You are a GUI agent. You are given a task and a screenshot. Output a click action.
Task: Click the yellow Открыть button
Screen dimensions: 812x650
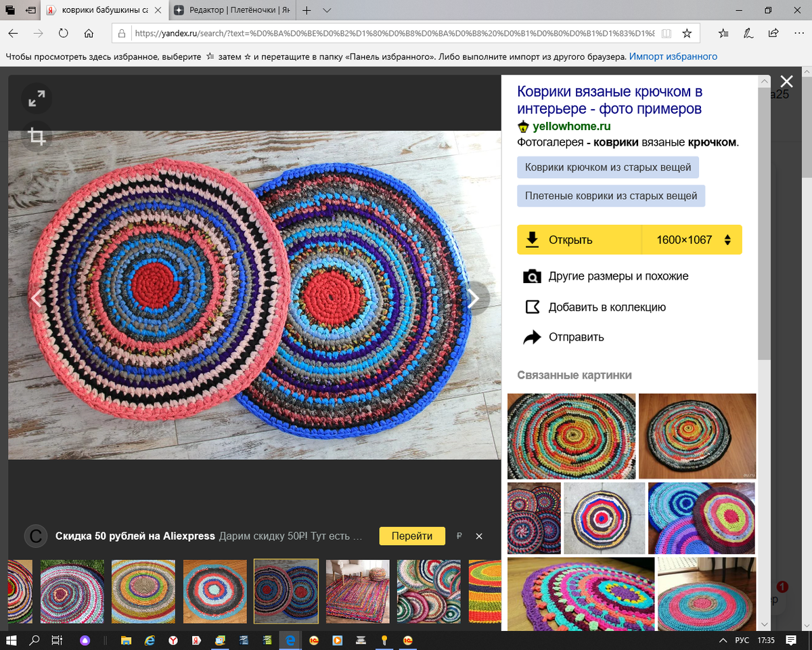(x=579, y=240)
